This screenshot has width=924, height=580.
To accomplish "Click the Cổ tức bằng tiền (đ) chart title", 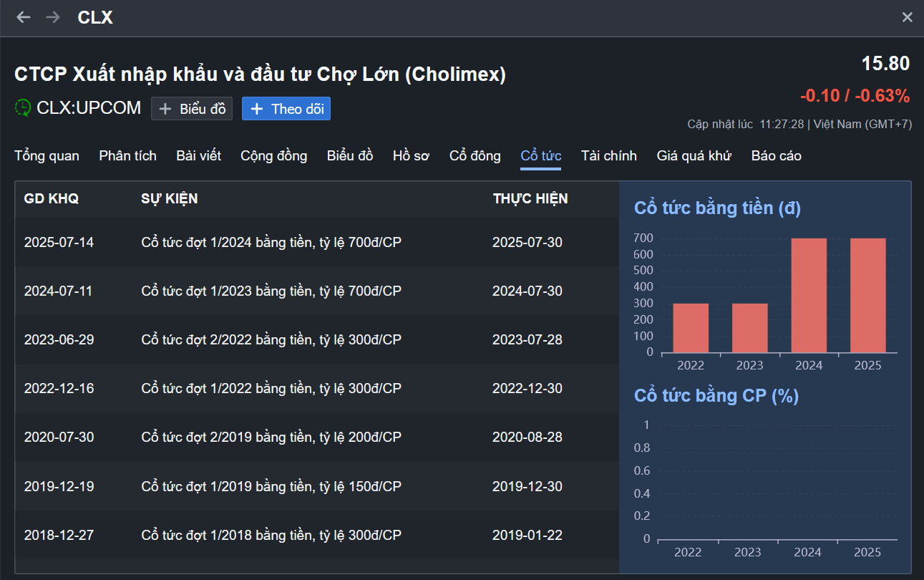I will click(x=717, y=208).
